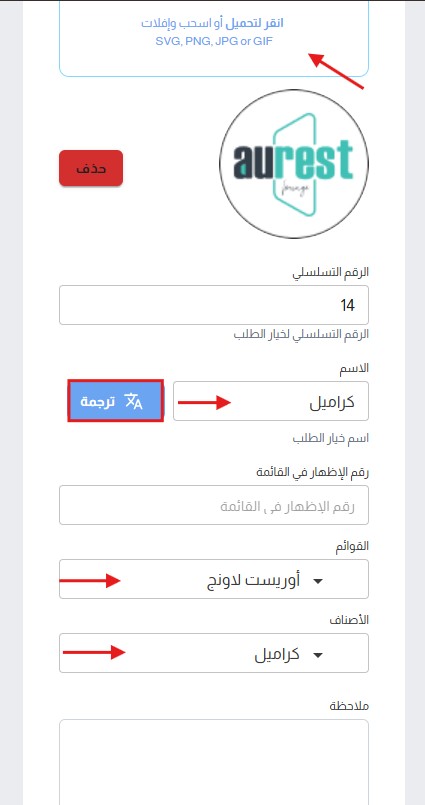
Task: Select the رقم الإظهار في القائمة input
Action: tap(214, 505)
